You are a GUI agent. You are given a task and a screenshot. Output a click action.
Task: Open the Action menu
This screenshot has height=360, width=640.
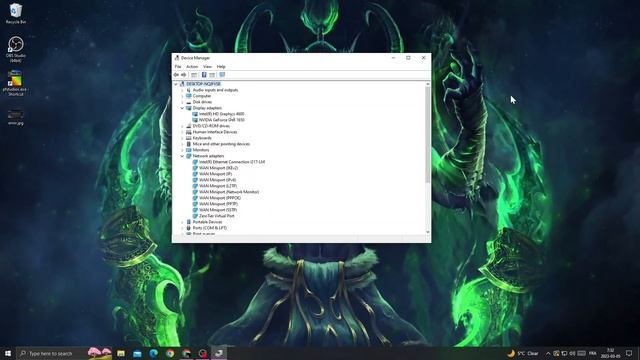pyautogui.click(x=192, y=67)
